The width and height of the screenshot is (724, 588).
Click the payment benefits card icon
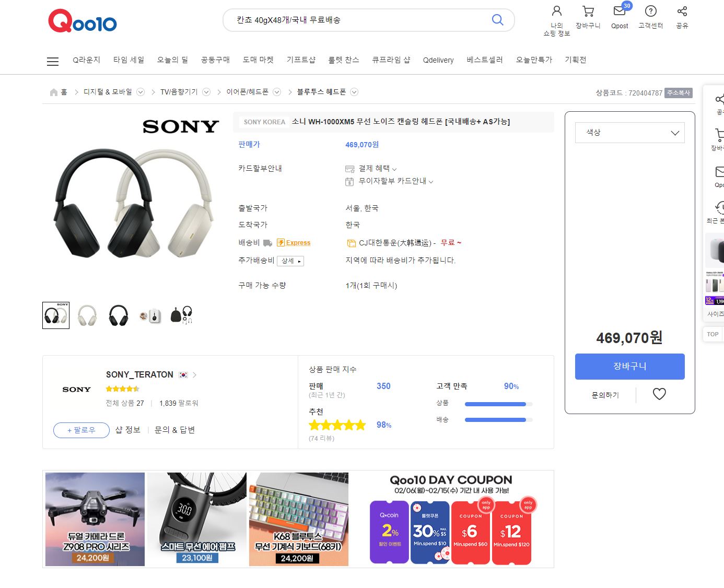tap(350, 169)
